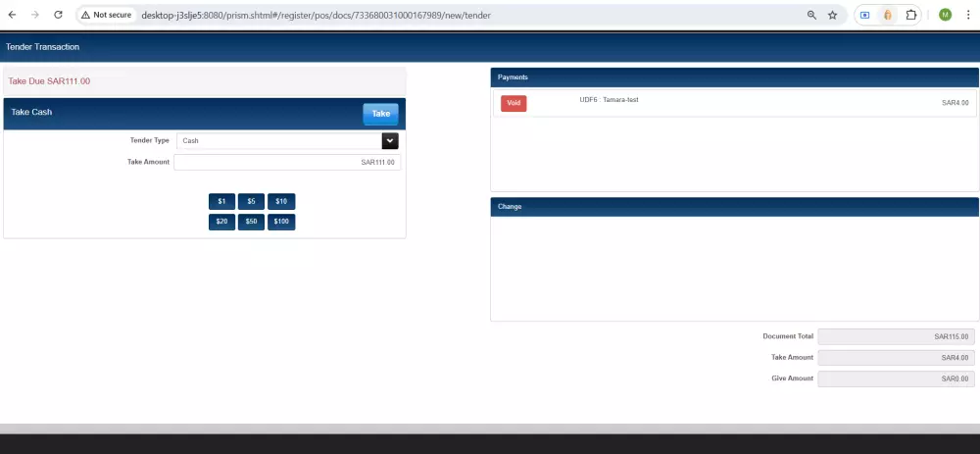Click the Give Amount label
This screenshot has width=980, height=454.
point(793,378)
